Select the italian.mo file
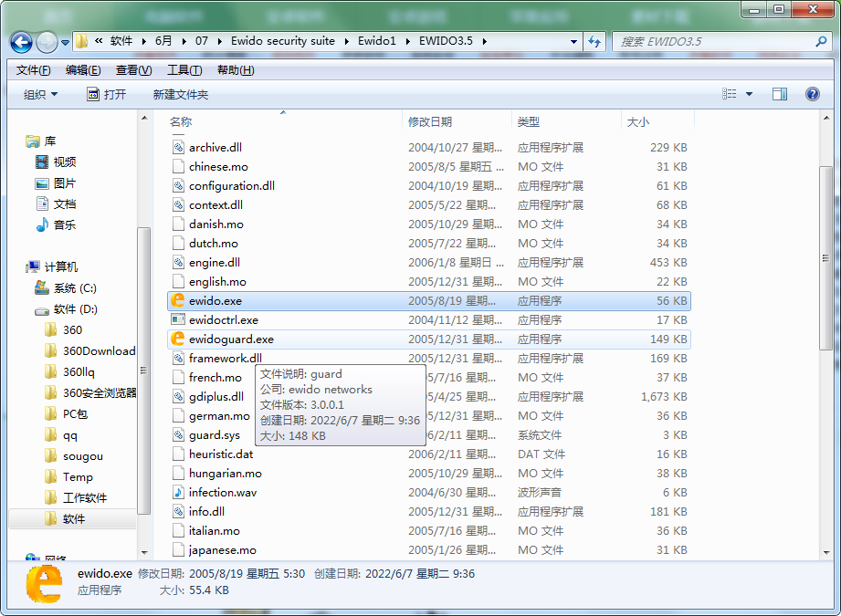The width and height of the screenshot is (841, 616). (429, 531)
